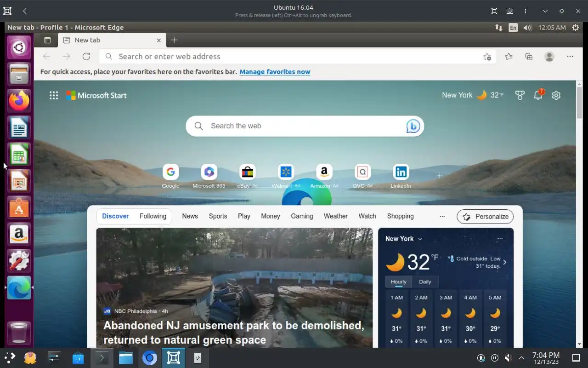Select the Discover feed tab
The width and height of the screenshot is (588, 368).
[x=115, y=216]
